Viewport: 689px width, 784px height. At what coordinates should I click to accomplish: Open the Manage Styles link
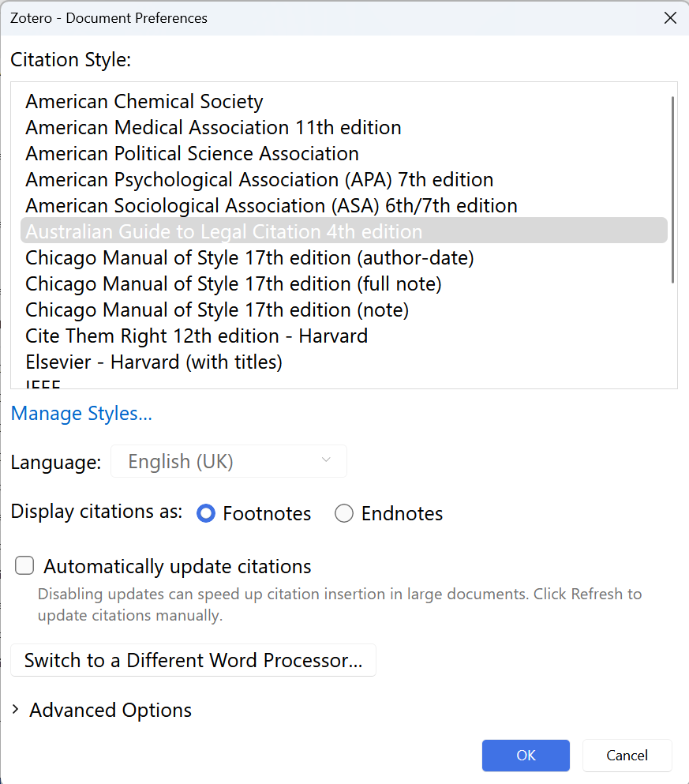tap(81, 414)
